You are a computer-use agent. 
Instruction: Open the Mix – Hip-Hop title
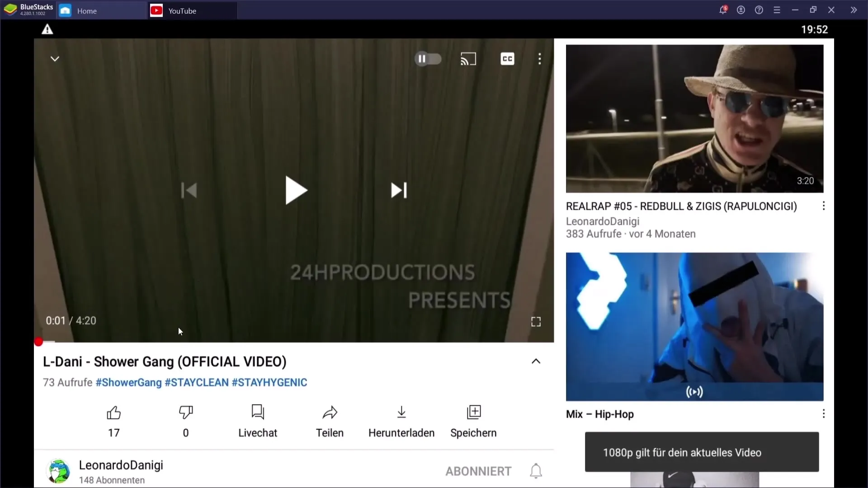click(600, 414)
